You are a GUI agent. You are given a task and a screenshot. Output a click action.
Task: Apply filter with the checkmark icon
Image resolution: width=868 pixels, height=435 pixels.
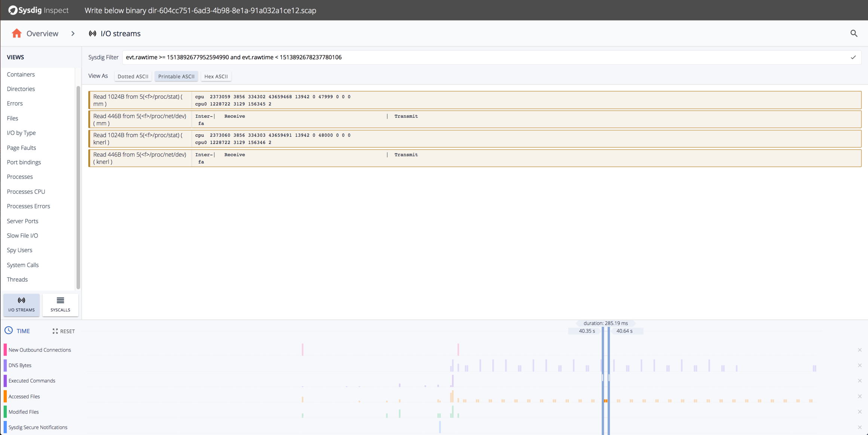pyautogui.click(x=853, y=57)
